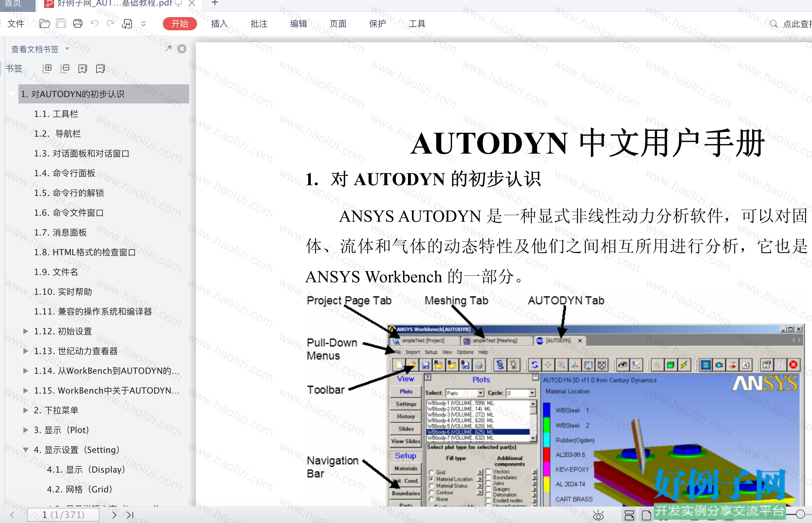Collapse bookmark 1. 对AUTODYN的初步认识
Image resolution: width=812 pixels, height=523 pixels.
click(x=13, y=94)
